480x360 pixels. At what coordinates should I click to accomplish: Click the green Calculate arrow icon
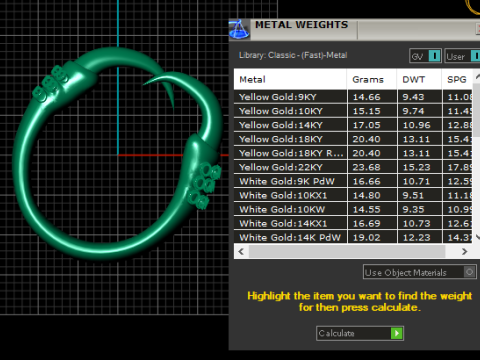pos(396,333)
